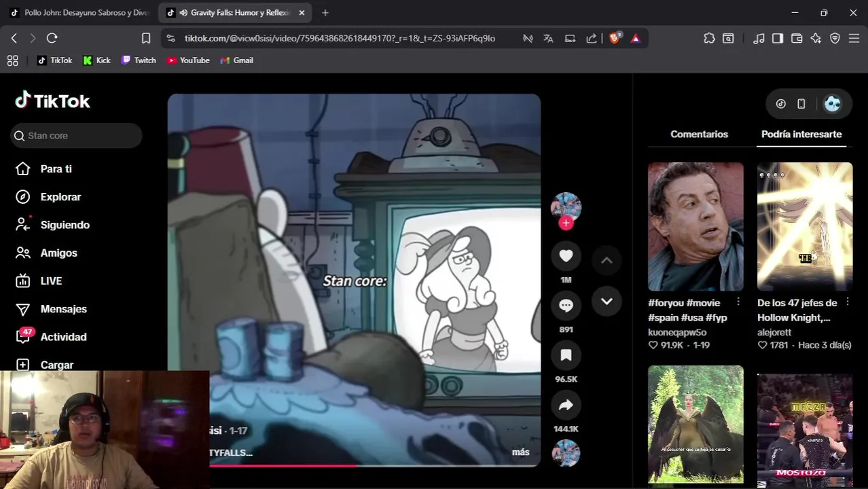868x489 pixels.
Task: Switch to the Comentarios tab
Action: coord(699,134)
